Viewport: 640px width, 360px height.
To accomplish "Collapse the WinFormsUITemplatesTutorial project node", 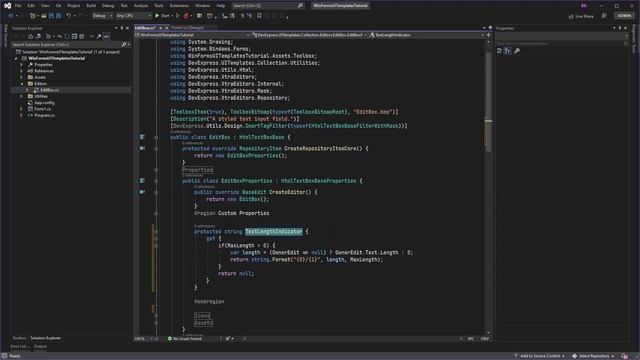I will pyautogui.click(x=16, y=58).
